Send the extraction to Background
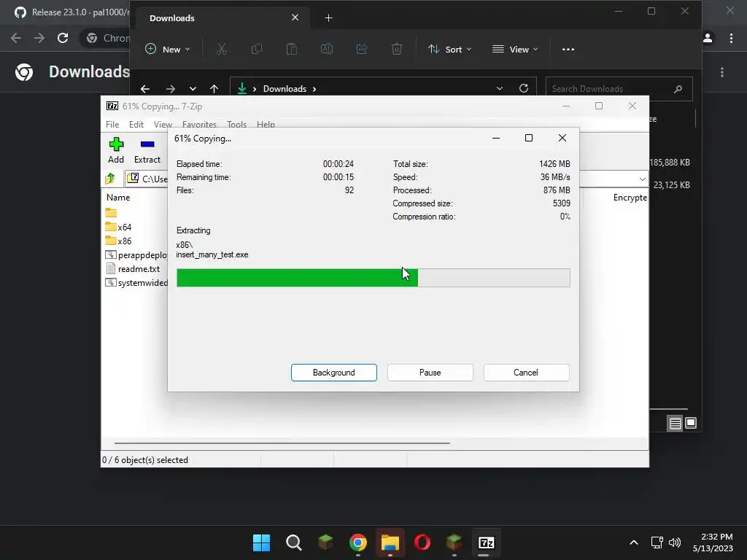 pyautogui.click(x=333, y=373)
